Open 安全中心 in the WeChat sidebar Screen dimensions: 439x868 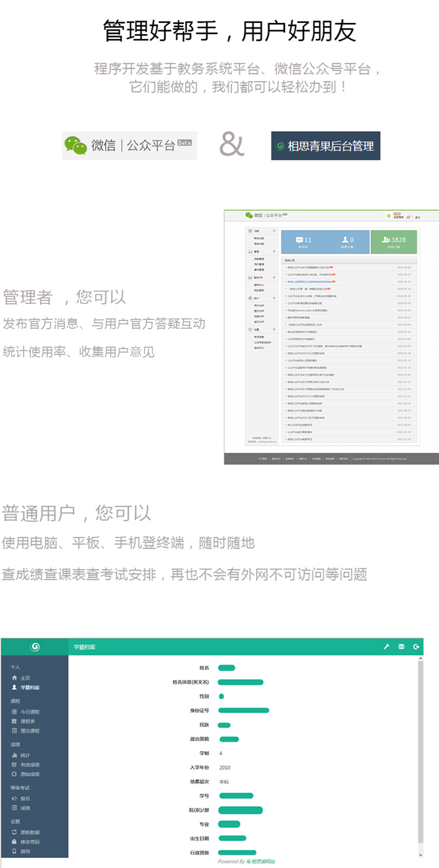click(x=259, y=348)
